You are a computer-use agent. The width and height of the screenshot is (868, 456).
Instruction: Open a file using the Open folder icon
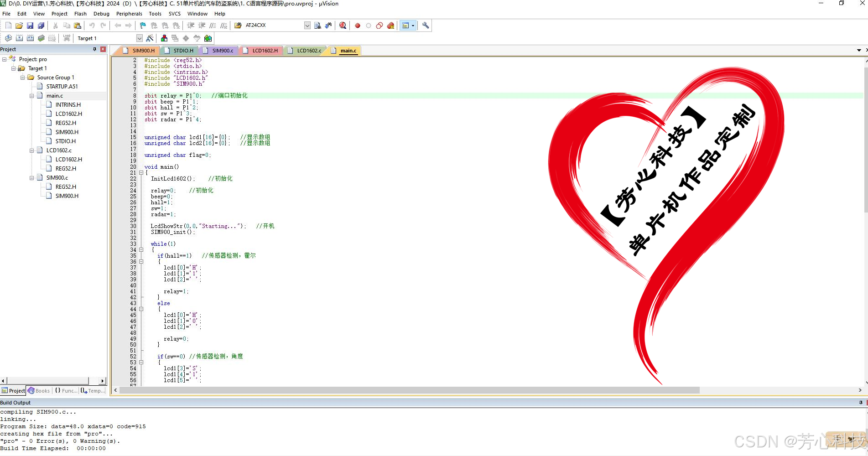click(19, 26)
